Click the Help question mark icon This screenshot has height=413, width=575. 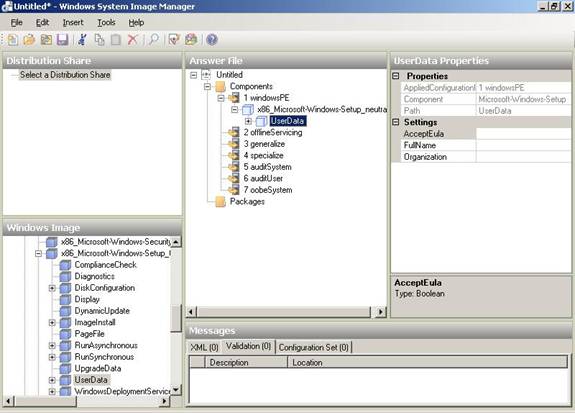(212, 40)
